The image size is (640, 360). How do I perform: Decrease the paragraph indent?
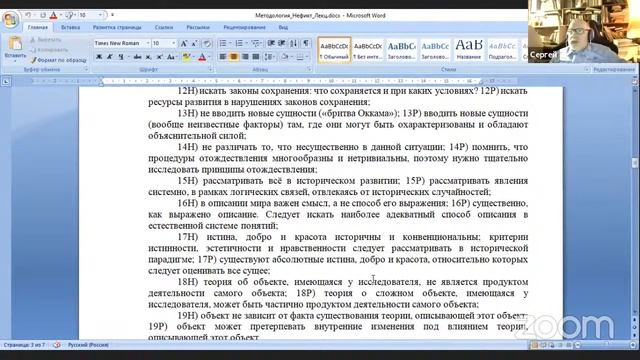pyautogui.click(x=271, y=43)
